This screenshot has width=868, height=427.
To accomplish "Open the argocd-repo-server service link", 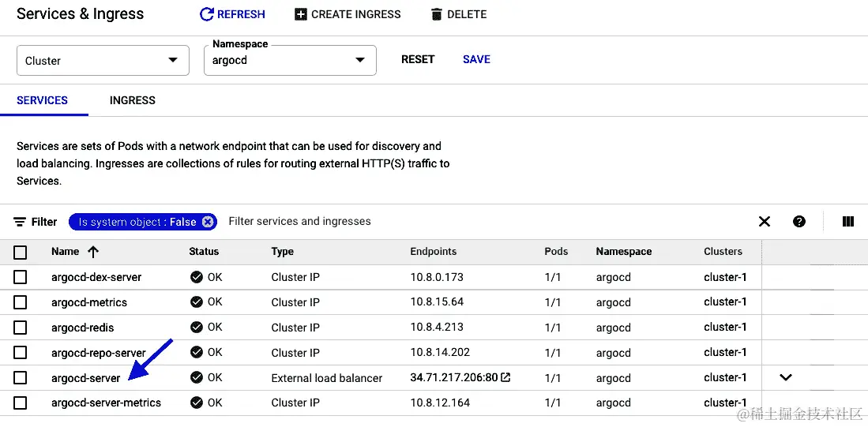I will [x=99, y=352].
